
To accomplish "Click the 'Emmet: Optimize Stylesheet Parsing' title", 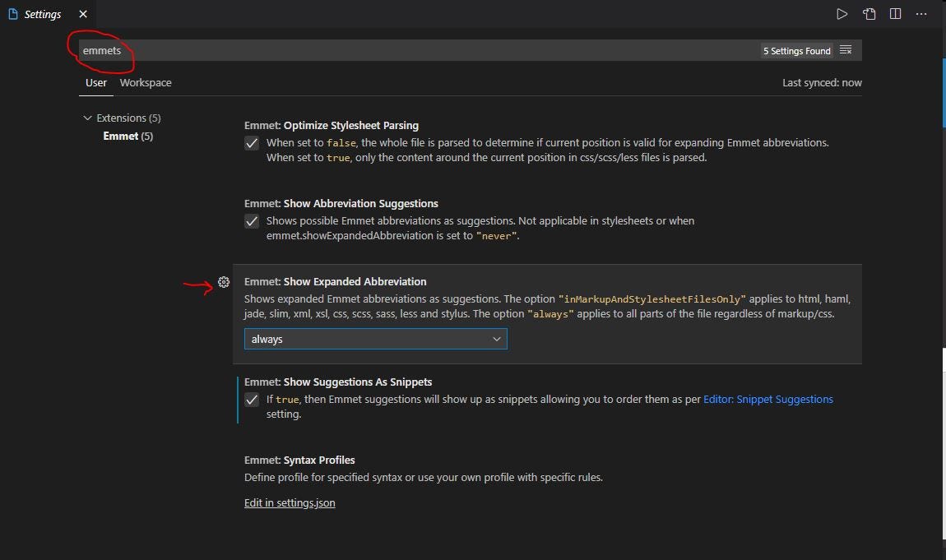I will (332, 125).
